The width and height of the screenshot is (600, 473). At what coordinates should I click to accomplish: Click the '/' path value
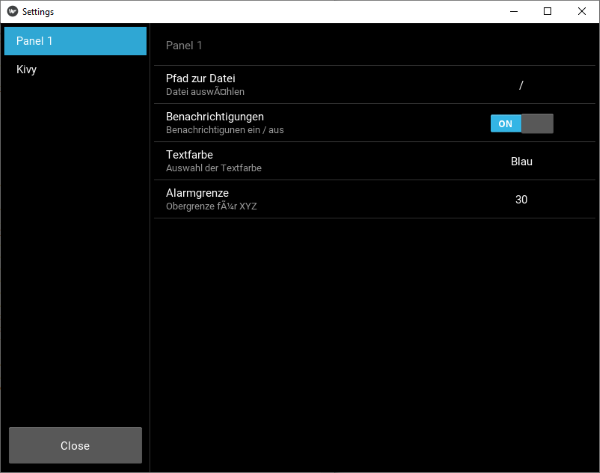point(521,85)
